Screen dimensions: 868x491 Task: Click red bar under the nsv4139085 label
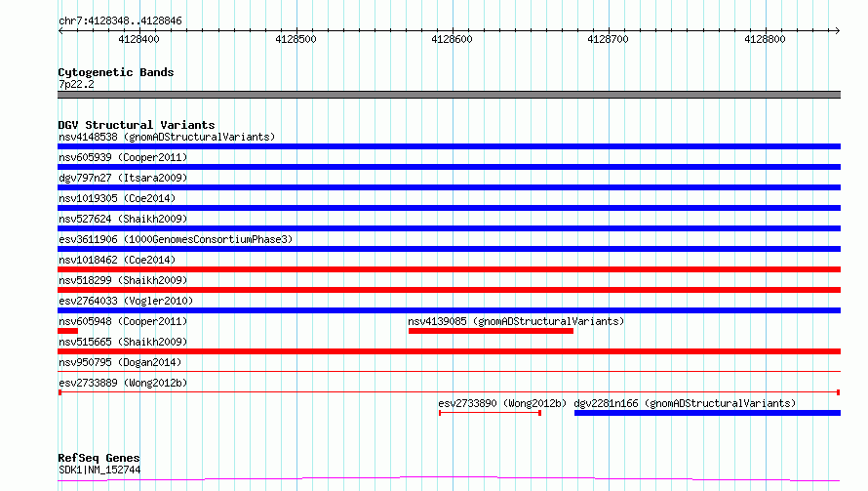pos(491,331)
